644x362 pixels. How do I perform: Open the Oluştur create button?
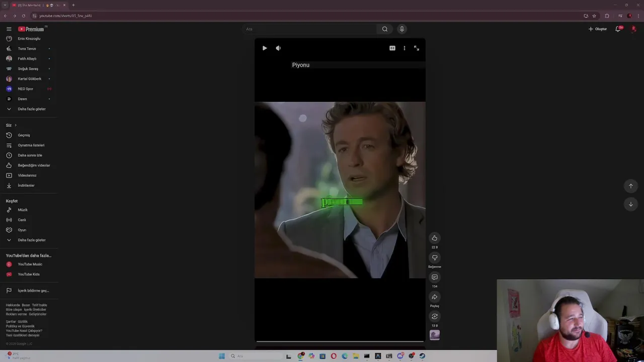[598, 29]
